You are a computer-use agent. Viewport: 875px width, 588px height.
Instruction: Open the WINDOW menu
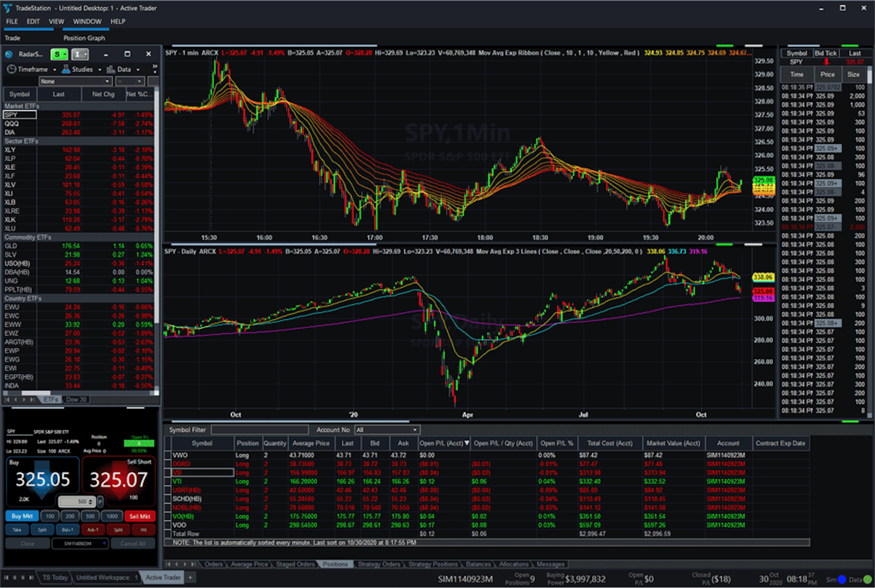pyautogui.click(x=87, y=21)
